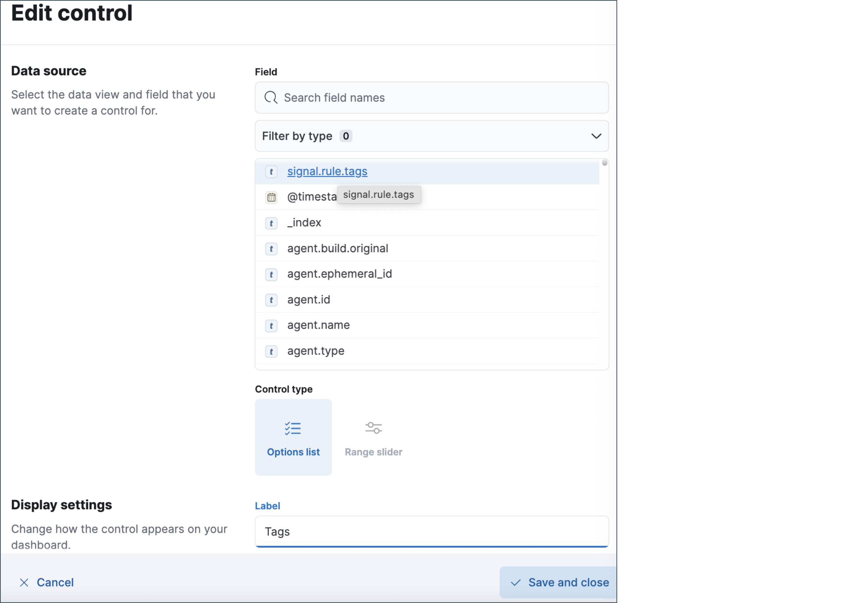
Task: Open the field type filter chevron
Action: pyautogui.click(x=596, y=136)
